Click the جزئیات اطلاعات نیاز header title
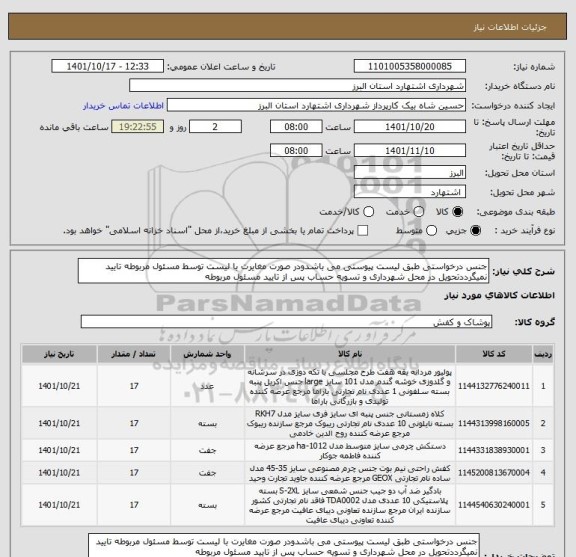The image size is (576, 557). coord(510,27)
